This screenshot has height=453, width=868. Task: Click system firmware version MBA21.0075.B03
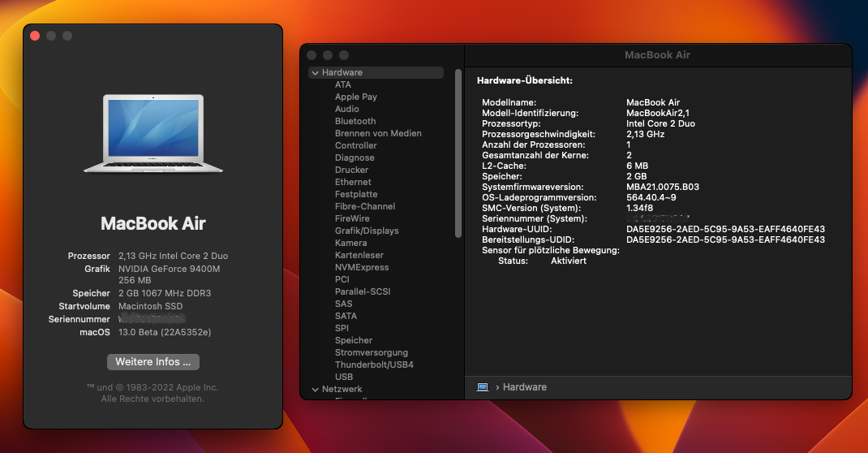click(x=662, y=188)
